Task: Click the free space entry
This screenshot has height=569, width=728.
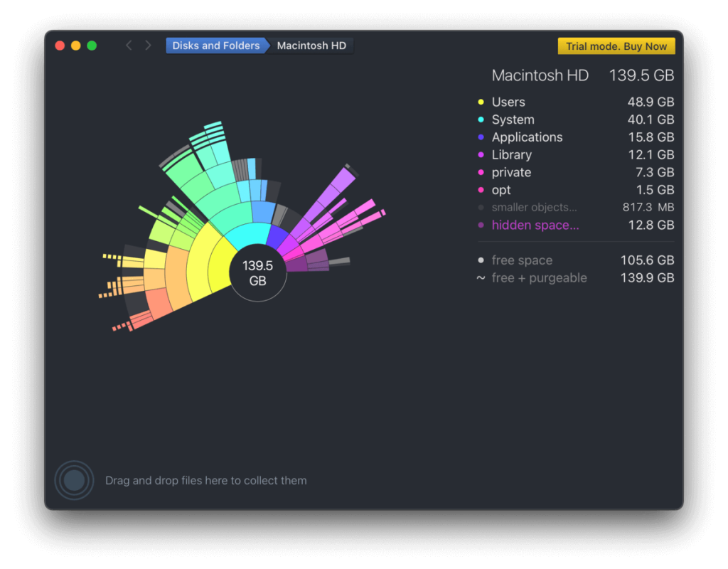Action: click(522, 260)
